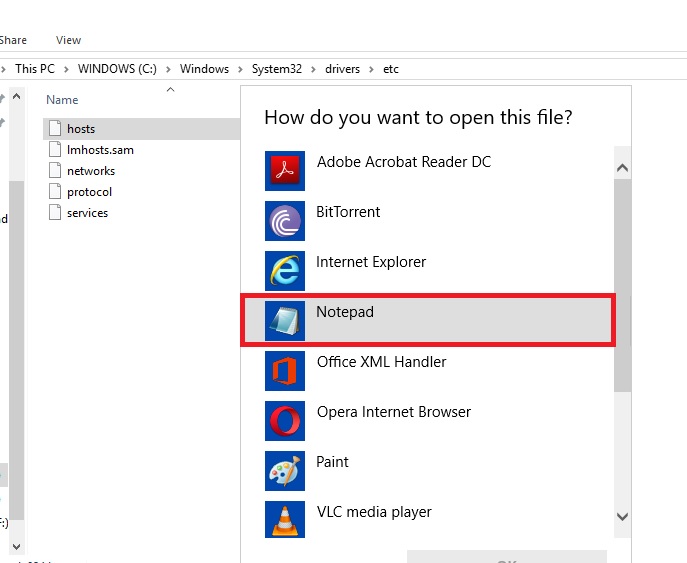Image resolution: width=687 pixels, height=563 pixels.
Task: Click the lmhosts.sam file icon
Action: 55,149
